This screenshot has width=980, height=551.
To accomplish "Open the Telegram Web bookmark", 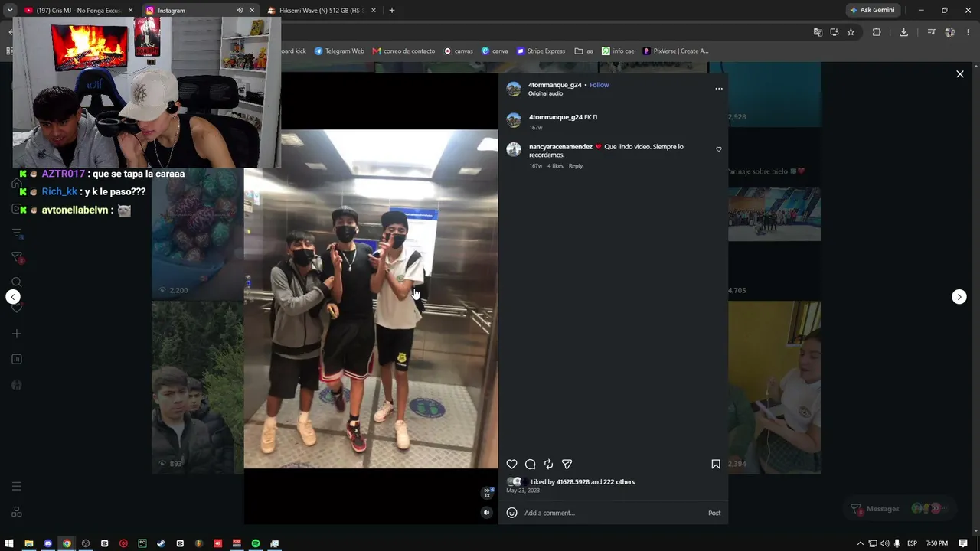I will (339, 51).
